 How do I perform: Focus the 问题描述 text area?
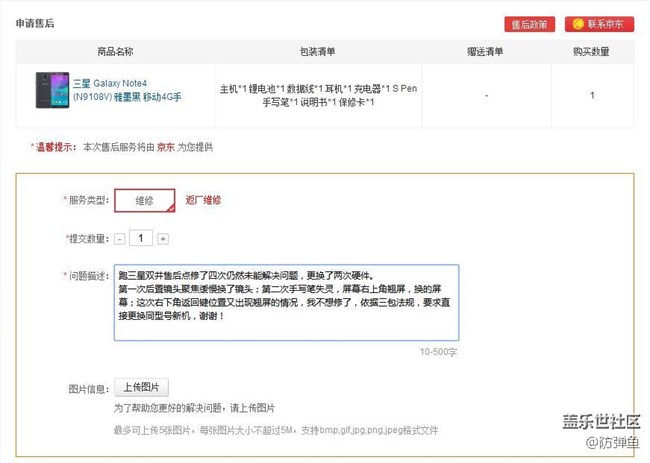click(x=286, y=302)
